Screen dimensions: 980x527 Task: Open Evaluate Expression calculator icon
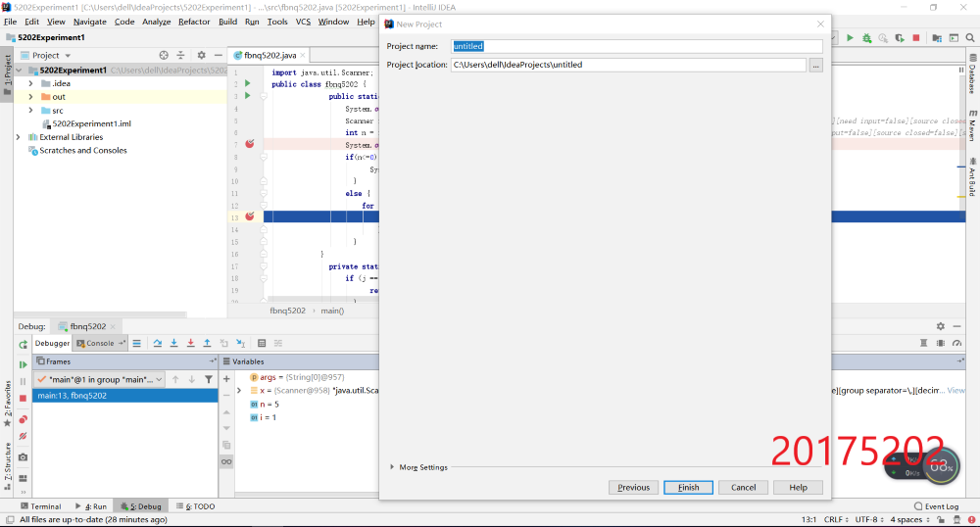tap(262, 344)
